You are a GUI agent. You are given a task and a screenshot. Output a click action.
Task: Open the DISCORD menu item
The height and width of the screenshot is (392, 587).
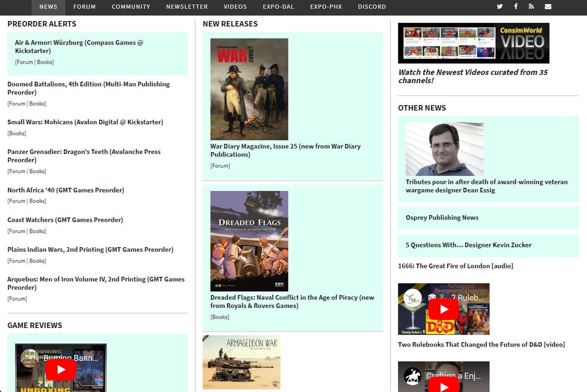(x=372, y=7)
